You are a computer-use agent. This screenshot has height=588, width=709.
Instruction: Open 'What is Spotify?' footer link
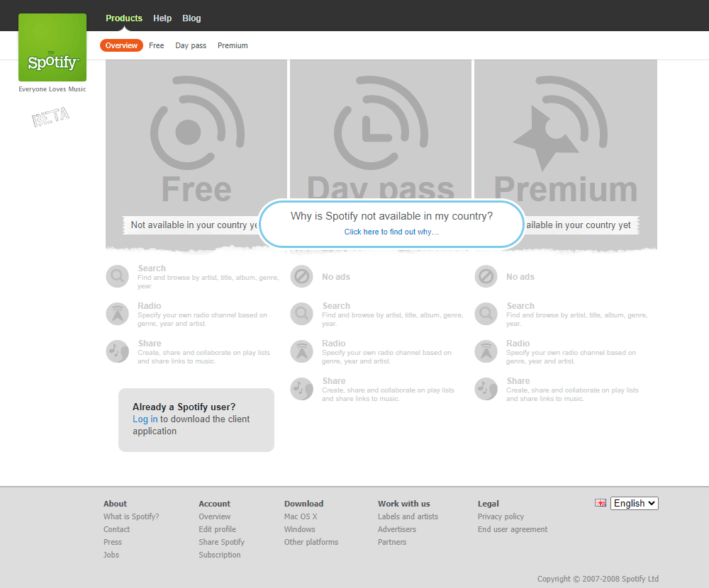(131, 516)
